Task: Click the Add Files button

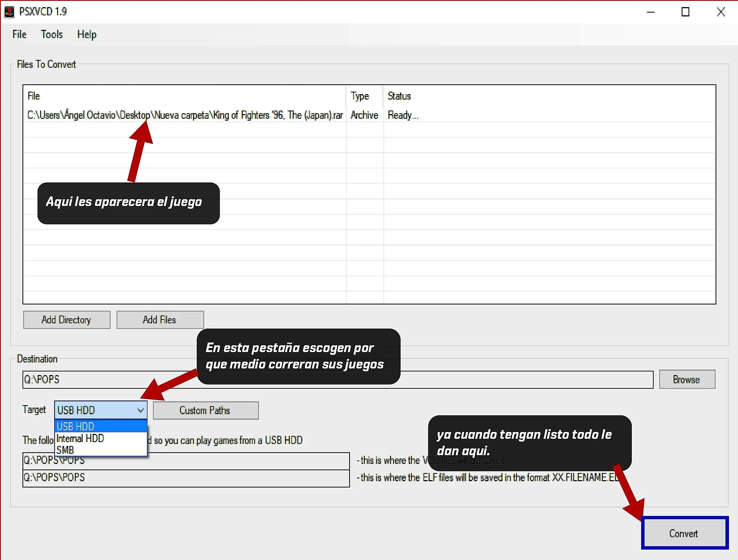Action: 160,320
